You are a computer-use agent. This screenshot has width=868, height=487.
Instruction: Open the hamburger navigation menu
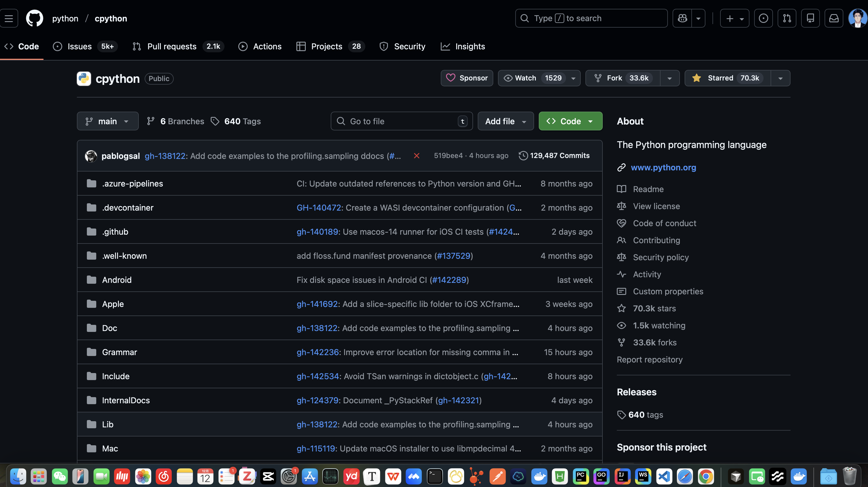pyautogui.click(x=9, y=18)
